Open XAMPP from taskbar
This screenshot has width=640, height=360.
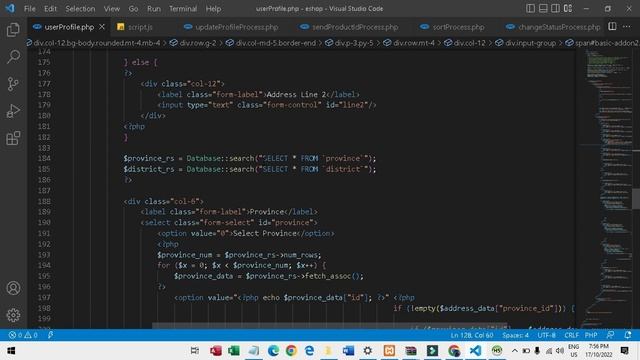(x=389, y=351)
